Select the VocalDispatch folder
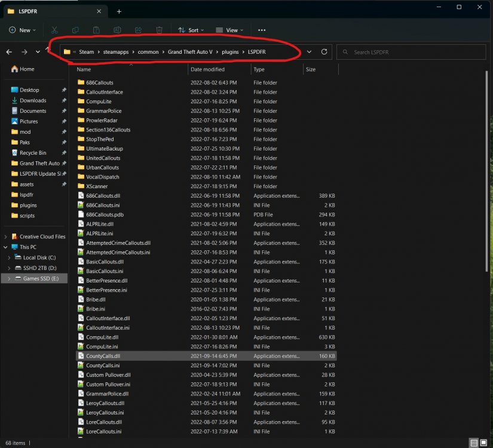Image resolution: width=493 pixels, height=448 pixels. click(206, 177)
